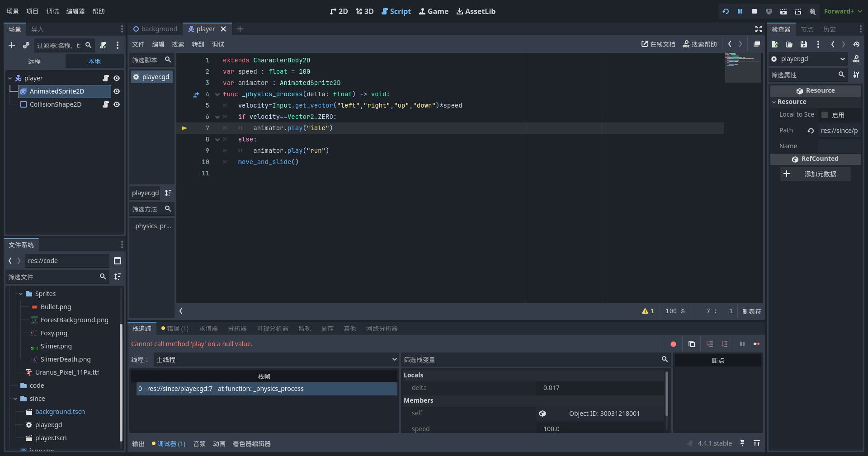Image resolution: width=868 pixels, height=456 pixels.
Task: Add a child node with plus icon
Action: tap(12, 45)
